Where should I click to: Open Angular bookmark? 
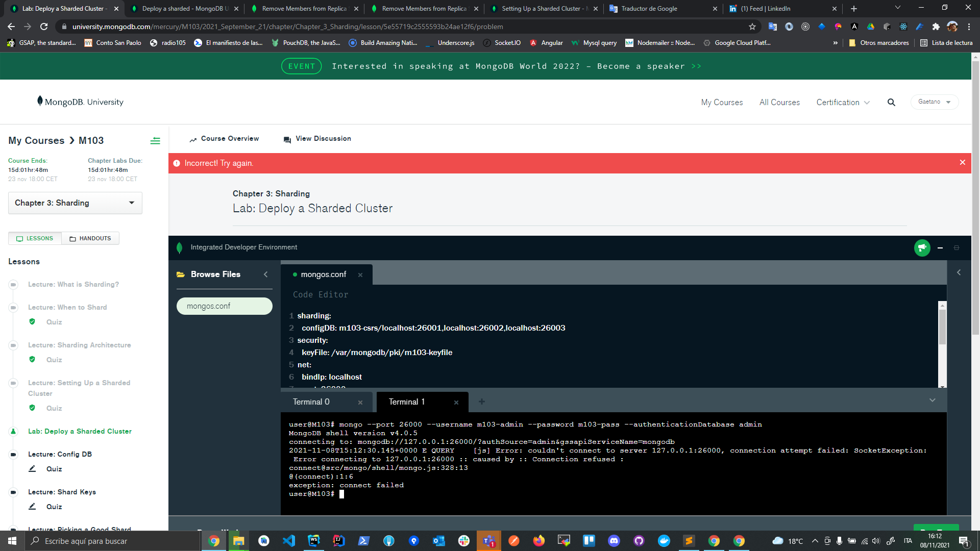click(547, 43)
